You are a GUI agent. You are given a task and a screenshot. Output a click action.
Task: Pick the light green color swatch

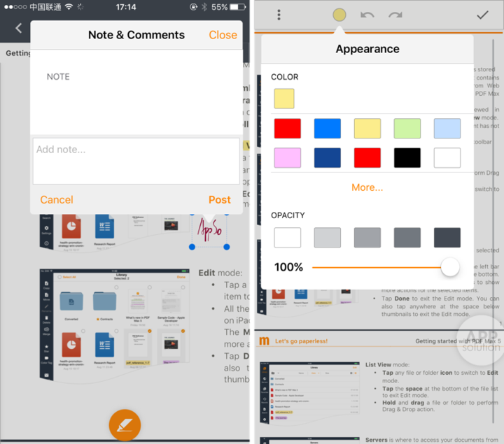(x=407, y=129)
